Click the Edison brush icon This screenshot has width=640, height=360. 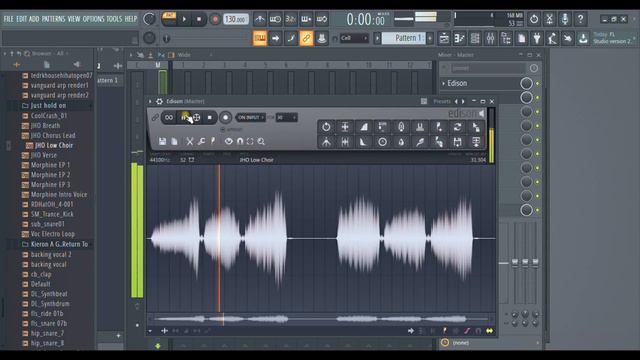213,141
